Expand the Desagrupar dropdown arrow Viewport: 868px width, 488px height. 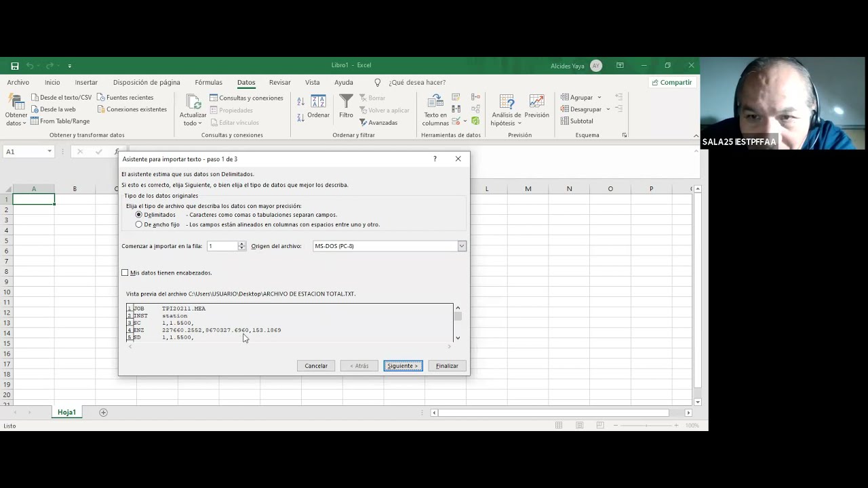[608, 109]
